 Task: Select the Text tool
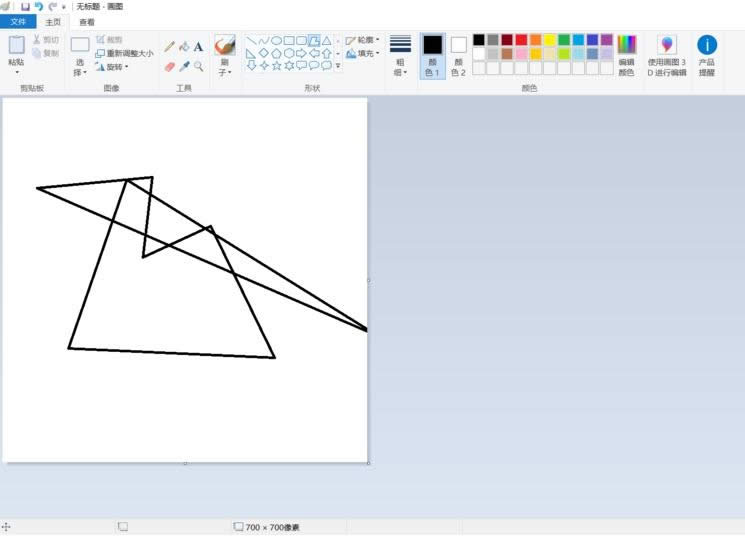tap(198, 46)
